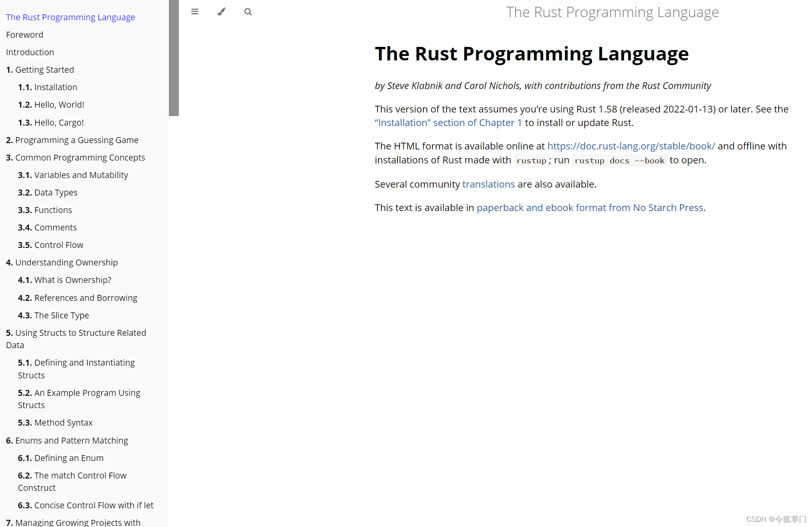Open 4.3. The Slice Type
The width and height of the screenshot is (812, 527).
click(53, 315)
